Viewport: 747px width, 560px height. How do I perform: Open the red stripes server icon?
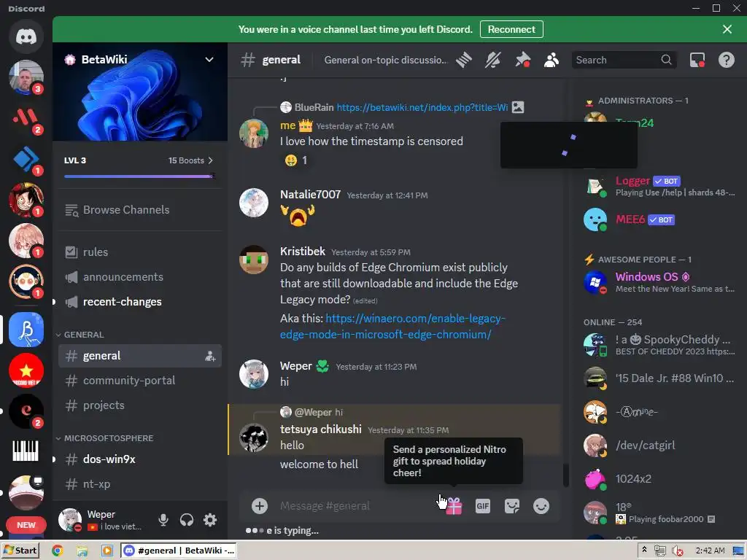click(x=26, y=118)
